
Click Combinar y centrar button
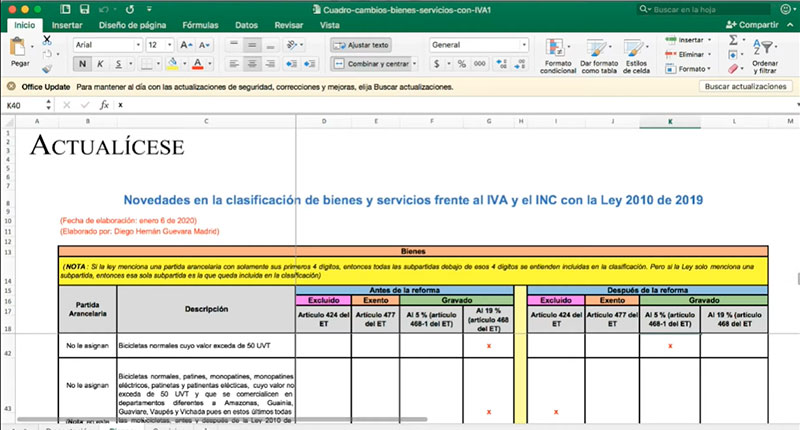[x=373, y=64]
